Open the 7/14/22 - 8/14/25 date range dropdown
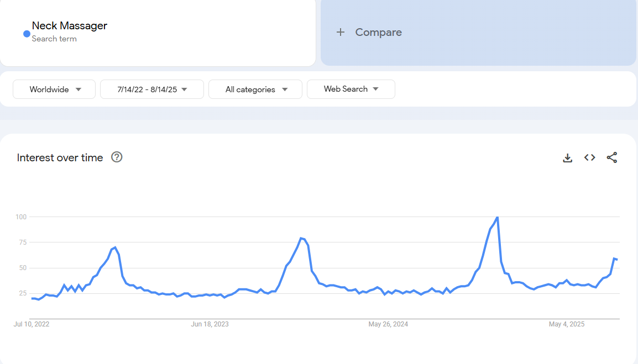 click(x=152, y=89)
